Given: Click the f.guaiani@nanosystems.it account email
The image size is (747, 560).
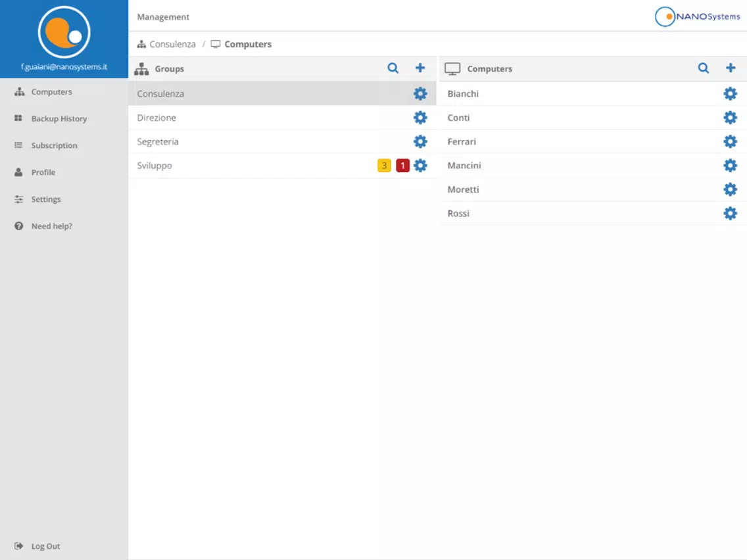Looking at the screenshot, I should click(64, 67).
